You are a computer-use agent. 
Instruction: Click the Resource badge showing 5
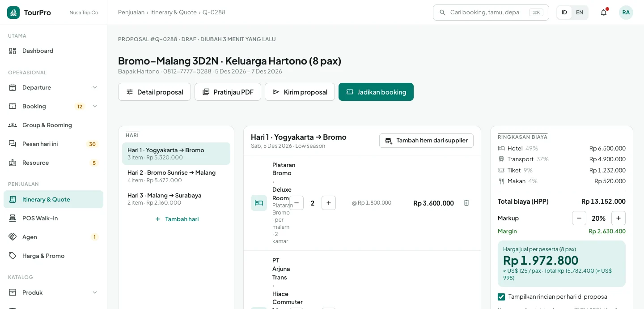pos(94,163)
